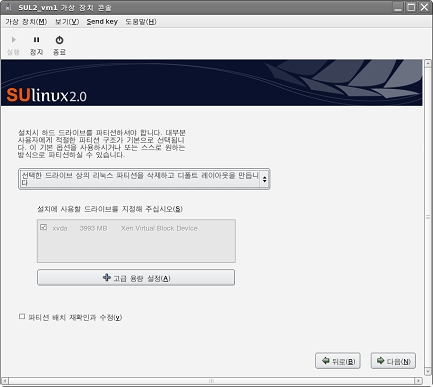Viewport: 433px width, 387px height.
Task: Click the vertical scrollbar up arrow
Action: click(x=428, y=64)
